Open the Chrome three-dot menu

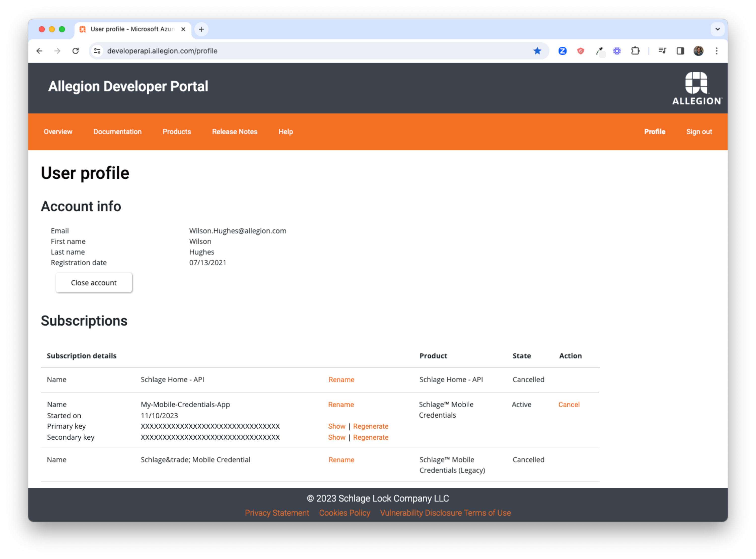pos(717,51)
